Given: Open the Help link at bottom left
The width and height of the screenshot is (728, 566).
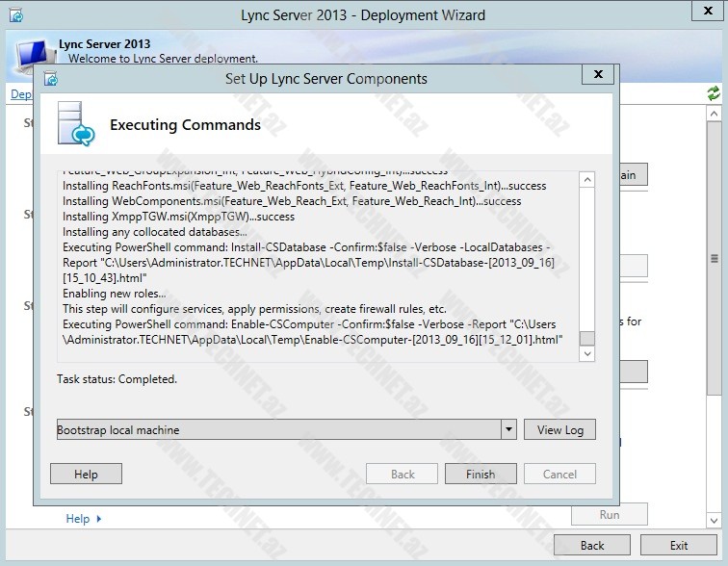Looking at the screenshot, I should (77, 519).
